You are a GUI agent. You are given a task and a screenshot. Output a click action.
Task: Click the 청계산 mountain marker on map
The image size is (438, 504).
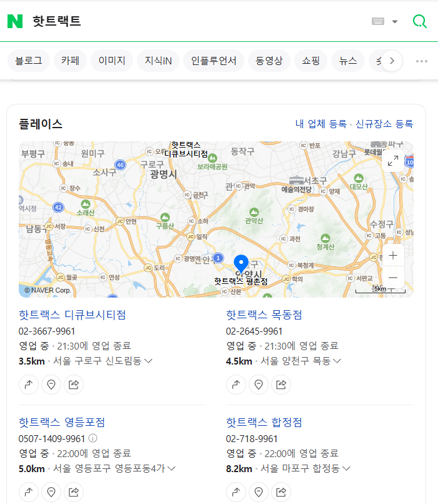pyautogui.click(x=326, y=238)
